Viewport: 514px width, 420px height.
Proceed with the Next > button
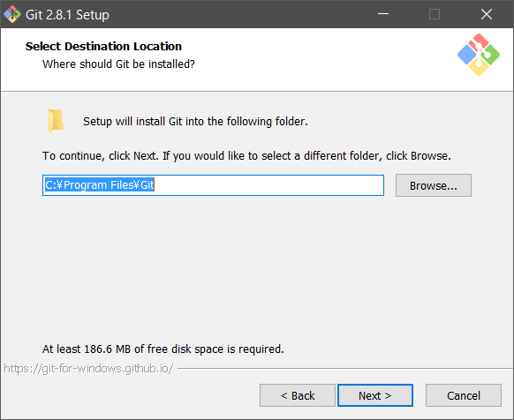click(375, 395)
